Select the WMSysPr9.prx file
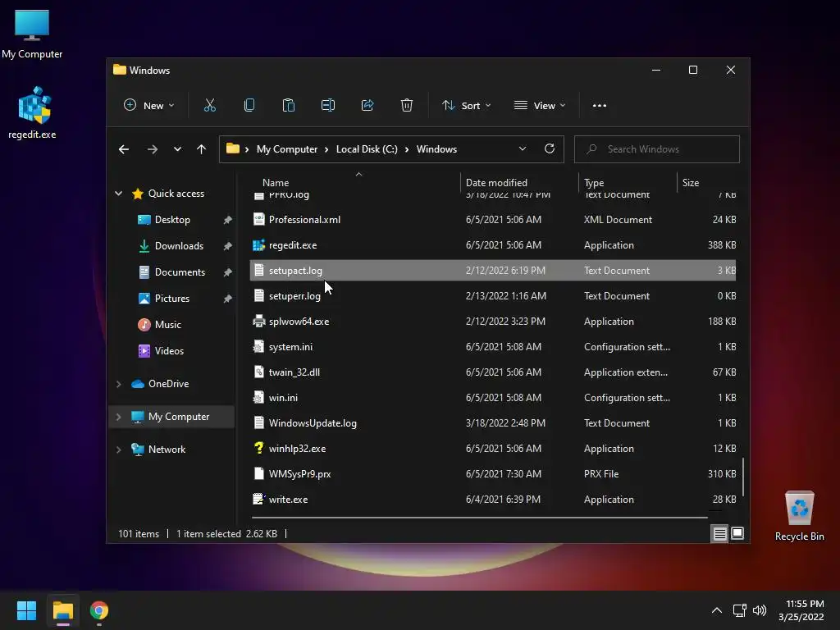 (493, 474)
